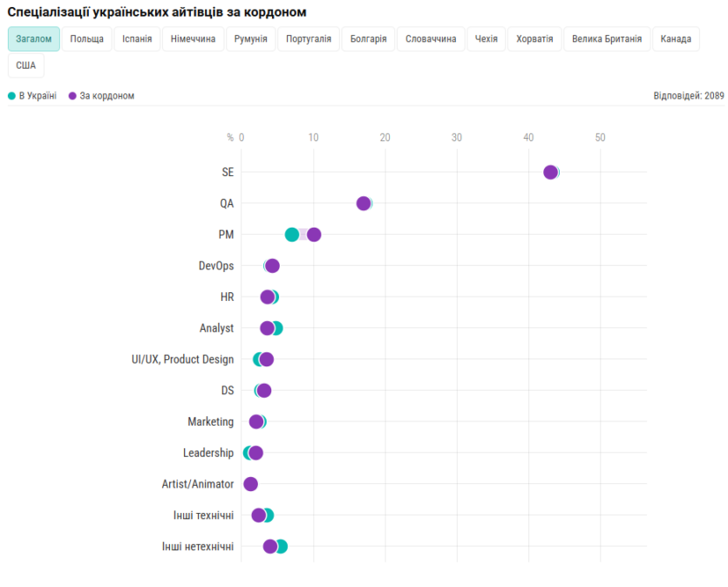The height and width of the screenshot is (587, 728).
Task: Switch to the Польща tab
Action: click(x=86, y=39)
